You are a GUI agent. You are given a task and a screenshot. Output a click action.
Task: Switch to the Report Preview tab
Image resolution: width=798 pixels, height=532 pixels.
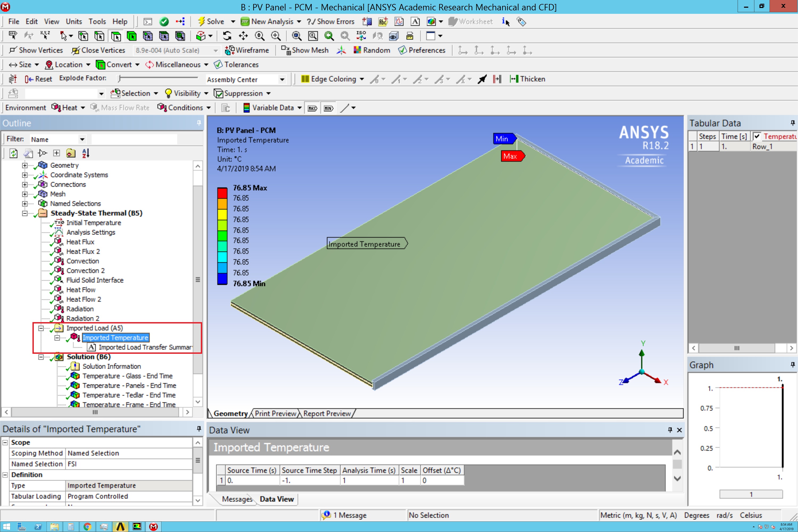(327, 413)
